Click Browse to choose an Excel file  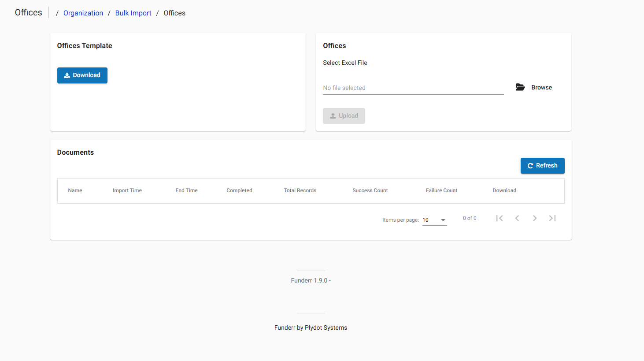541,87
